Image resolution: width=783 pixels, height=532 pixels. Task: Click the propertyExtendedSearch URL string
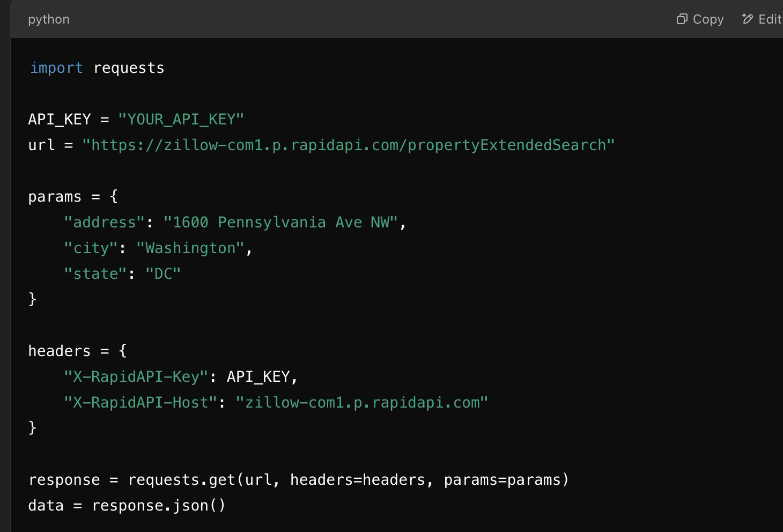(349, 145)
